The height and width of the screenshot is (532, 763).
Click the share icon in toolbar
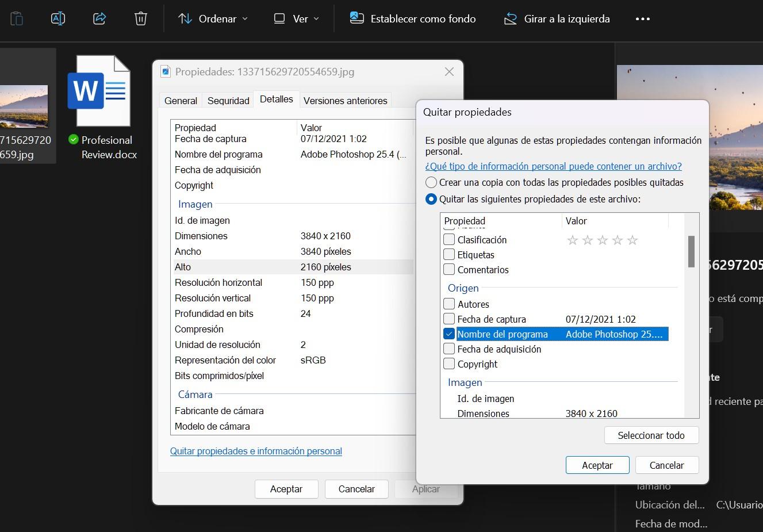[x=99, y=18]
